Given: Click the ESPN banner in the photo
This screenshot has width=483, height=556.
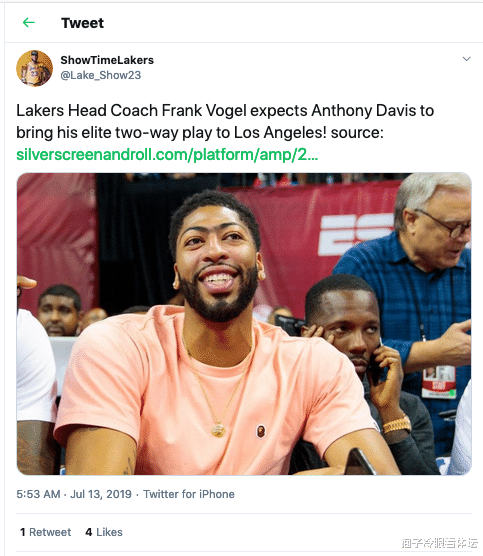Looking at the screenshot, I should coord(356,233).
